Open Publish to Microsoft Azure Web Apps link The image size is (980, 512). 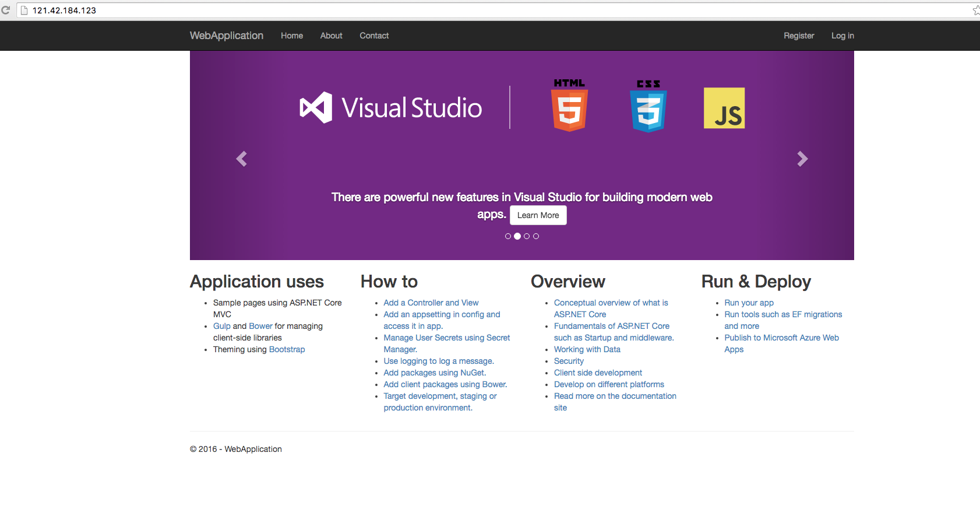tap(781, 343)
